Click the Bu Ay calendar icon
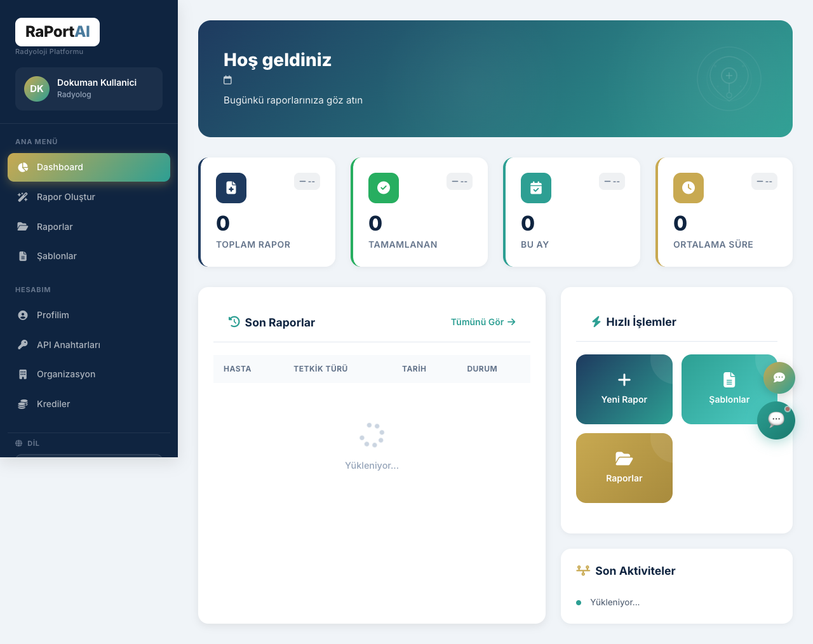 536,188
